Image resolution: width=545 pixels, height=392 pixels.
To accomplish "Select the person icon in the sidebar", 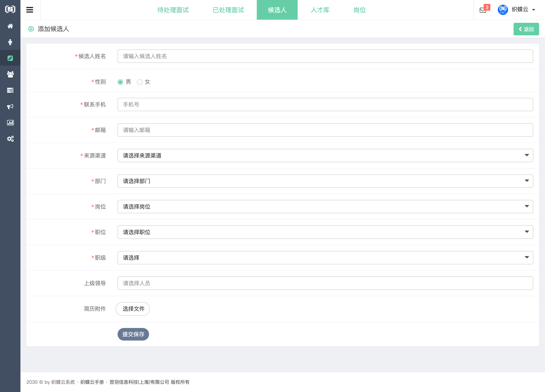I will click(10, 42).
